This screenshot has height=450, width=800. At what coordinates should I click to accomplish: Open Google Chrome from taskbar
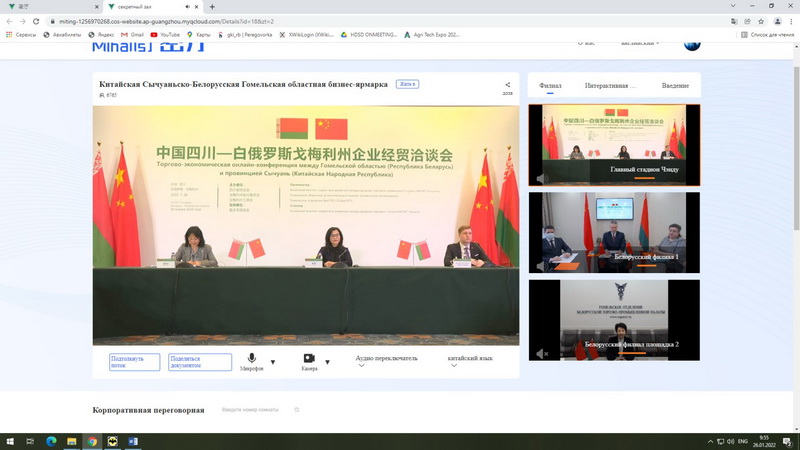tap(92, 441)
